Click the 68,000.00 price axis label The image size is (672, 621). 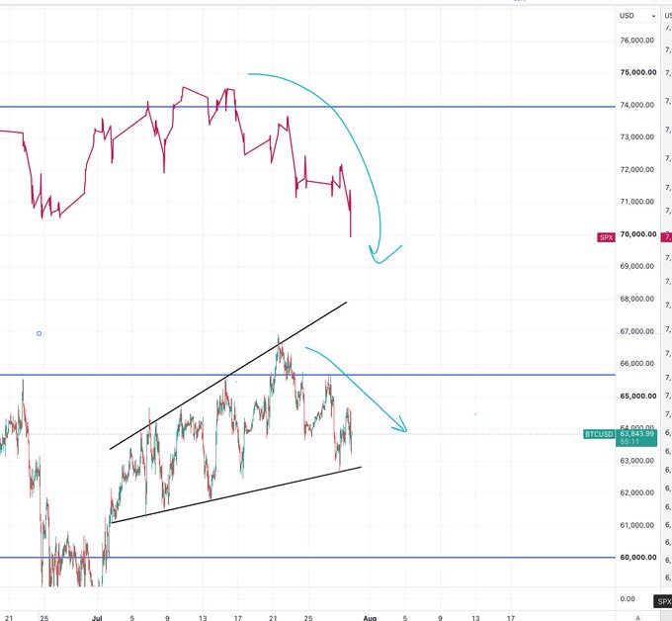tap(636, 299)
